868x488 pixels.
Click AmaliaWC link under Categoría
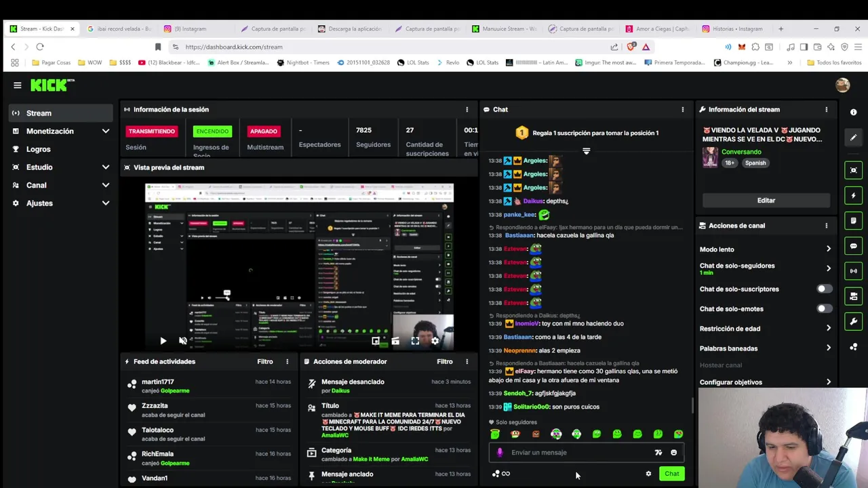coord(414,459)
